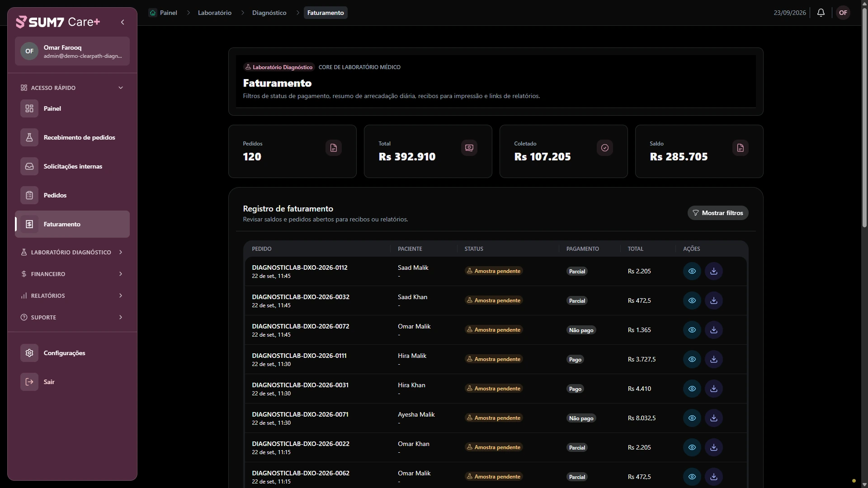Click the Faturamento receipt icon in sidebar

click(29, 224)
